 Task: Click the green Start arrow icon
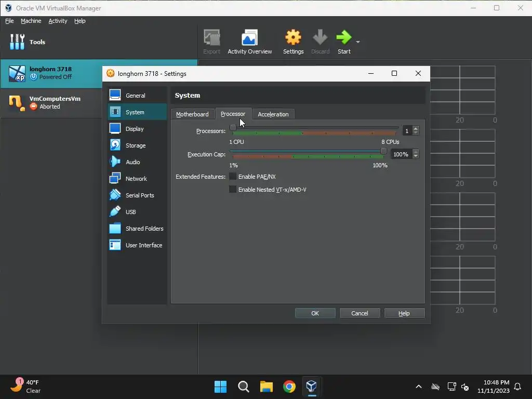point(344,37)
